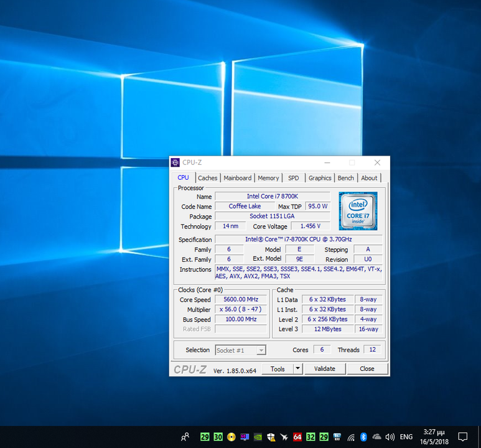The width and height of the screenshot is (481, 448).
Task: Open the NVIDIA tray icon
Action: tap(258, 437)
